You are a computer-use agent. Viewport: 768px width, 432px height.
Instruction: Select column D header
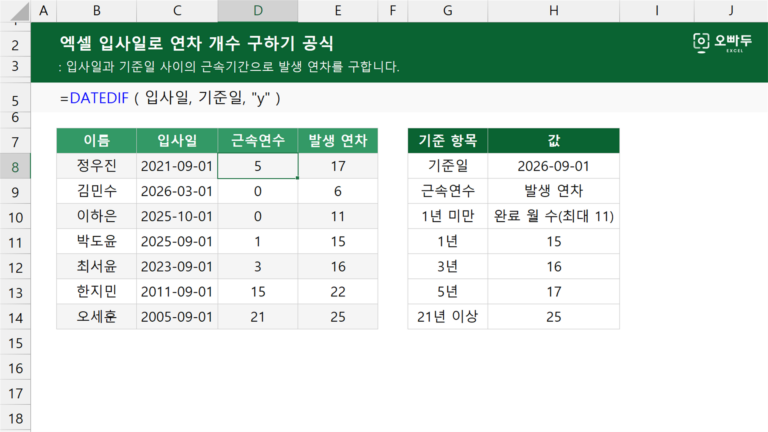(x=258, y=11)
